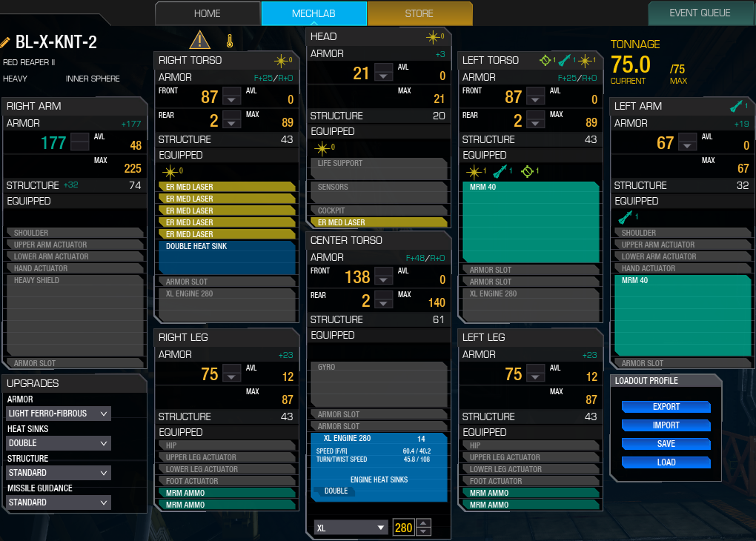Screen dimensions: 756x541
Task: Open Left Leg armor dropdown
Action: click(x=535, y=373)
